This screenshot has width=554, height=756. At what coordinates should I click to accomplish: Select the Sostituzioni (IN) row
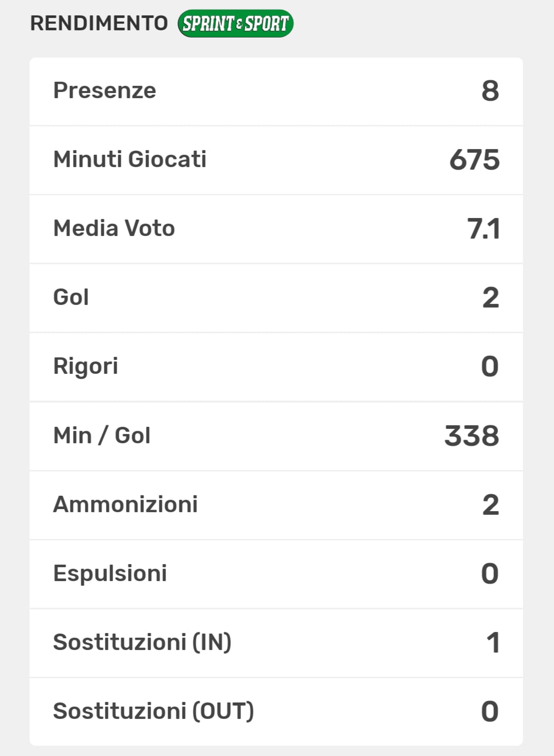[276, 642]
